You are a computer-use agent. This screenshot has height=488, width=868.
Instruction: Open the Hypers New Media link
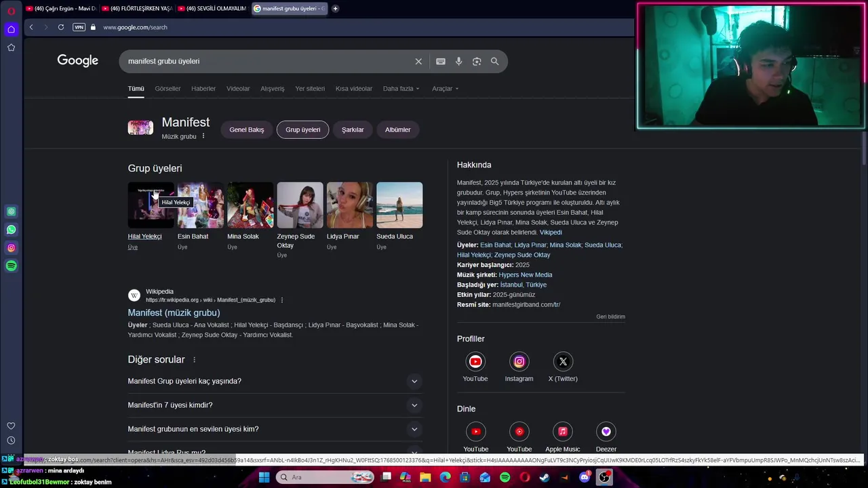pyautogui.click(x=526, y=274)
